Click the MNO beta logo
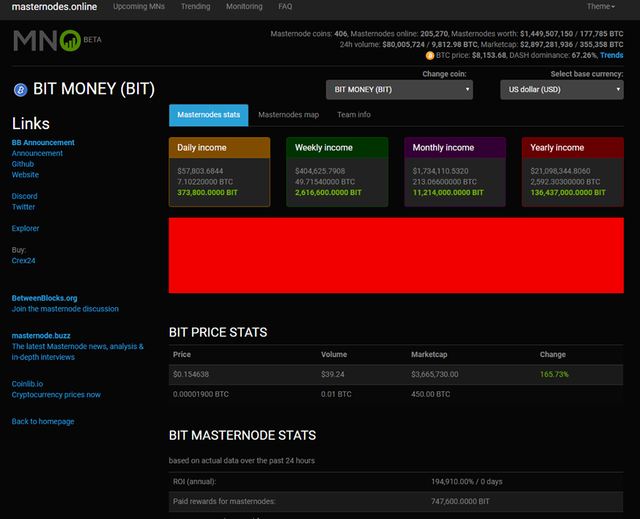This screenshot has height=519, width=640. 57,40
